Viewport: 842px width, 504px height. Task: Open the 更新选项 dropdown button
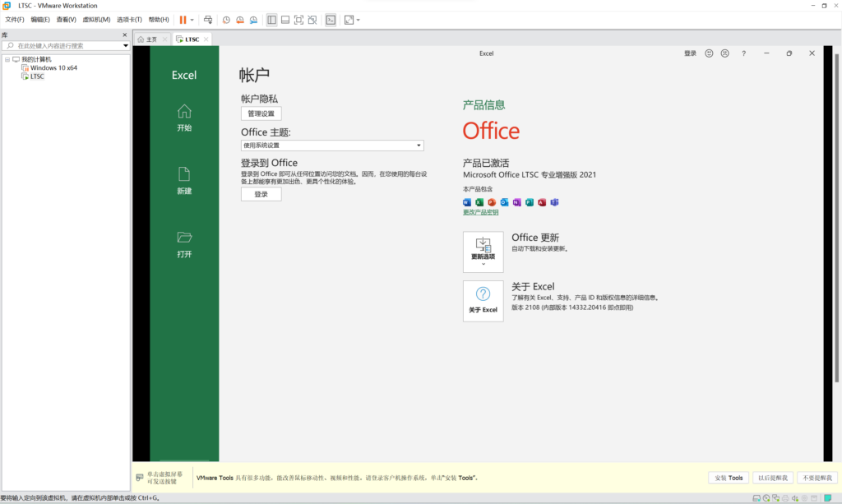point(483,252)
